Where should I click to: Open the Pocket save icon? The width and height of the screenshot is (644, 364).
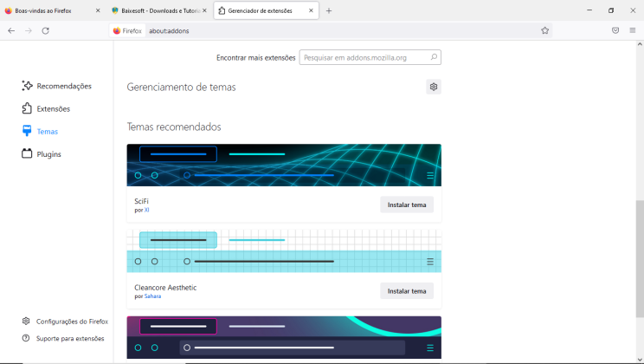coord(615,30)
